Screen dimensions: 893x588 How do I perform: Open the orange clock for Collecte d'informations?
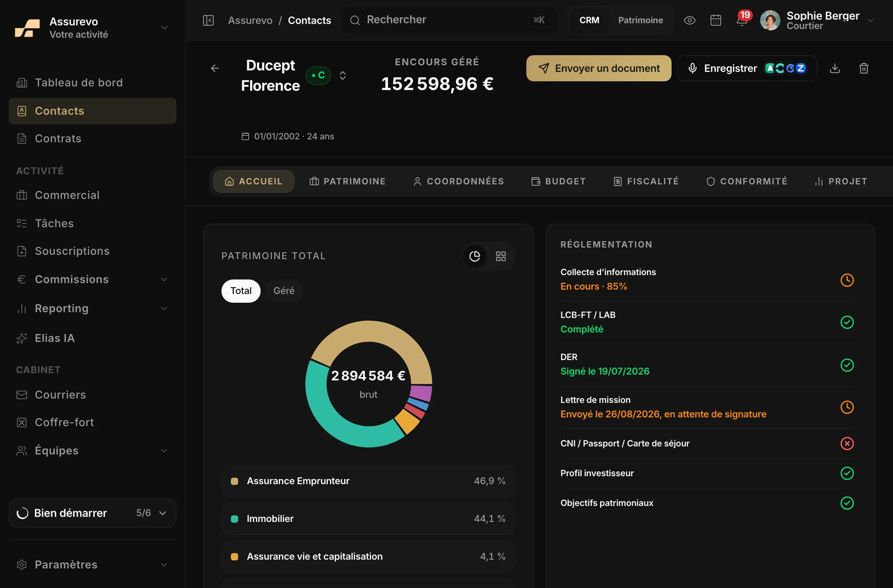tap(847, 280)
